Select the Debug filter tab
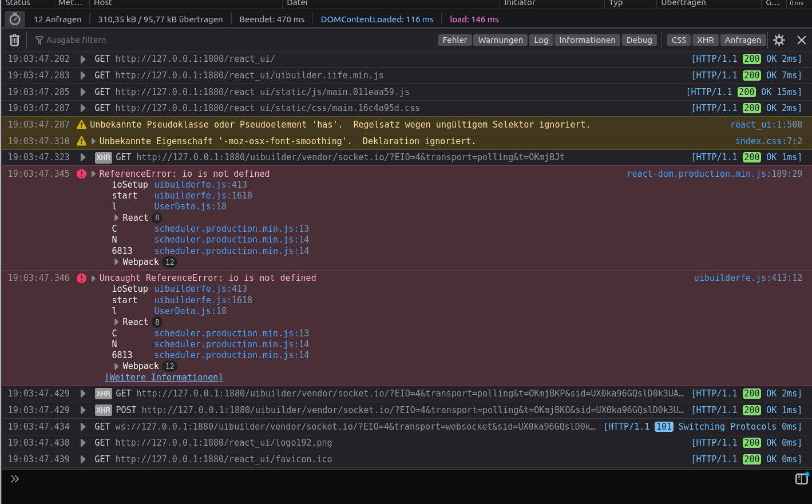812x504 pixels. [x=639, y=40]
